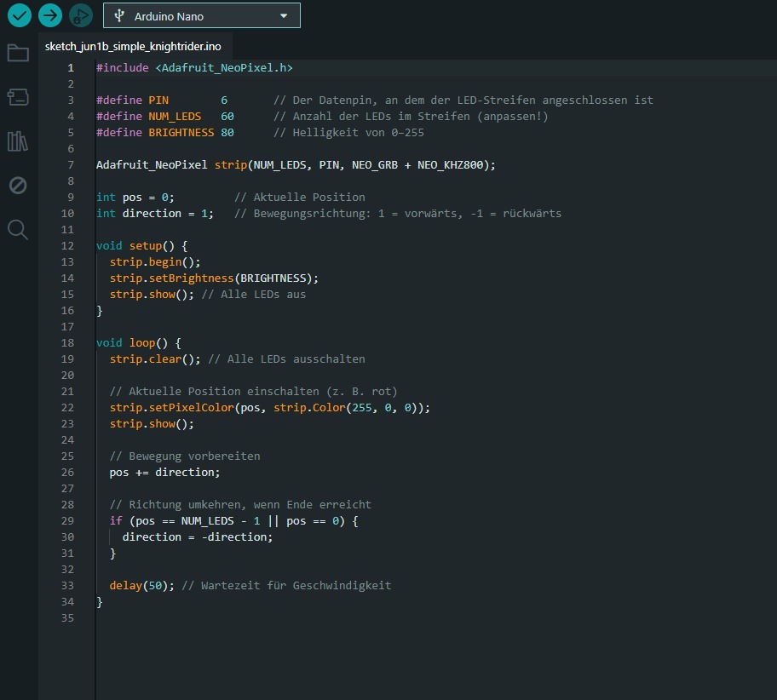Click the Verify checkmark button
Screen dimensions: 777x700
[x=19, y=15]
